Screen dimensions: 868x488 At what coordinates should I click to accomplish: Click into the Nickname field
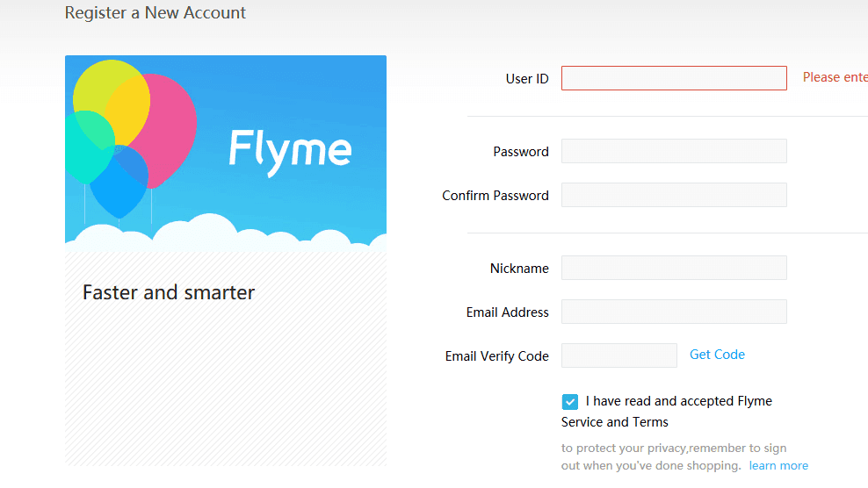674,268
